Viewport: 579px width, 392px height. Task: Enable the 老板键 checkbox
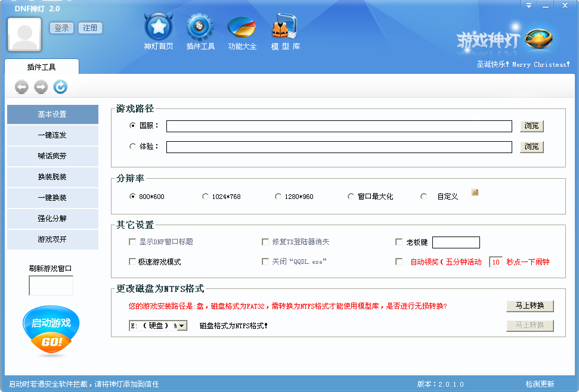(x=399, y=242)
